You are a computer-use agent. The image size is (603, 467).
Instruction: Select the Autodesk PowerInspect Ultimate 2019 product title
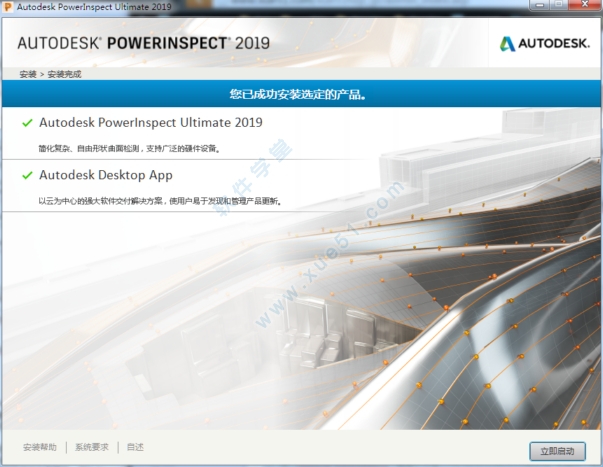[x=151, y=122]
